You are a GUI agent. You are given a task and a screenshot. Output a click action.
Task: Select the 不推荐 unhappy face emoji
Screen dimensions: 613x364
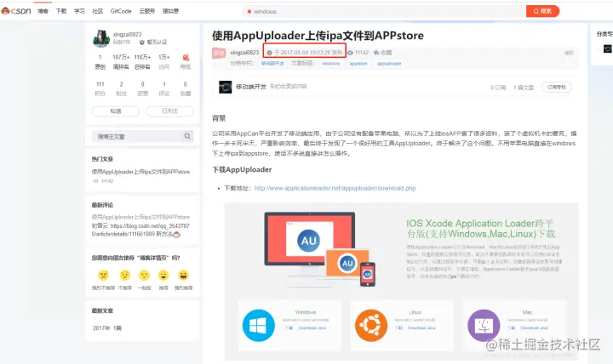pos(124,276)
